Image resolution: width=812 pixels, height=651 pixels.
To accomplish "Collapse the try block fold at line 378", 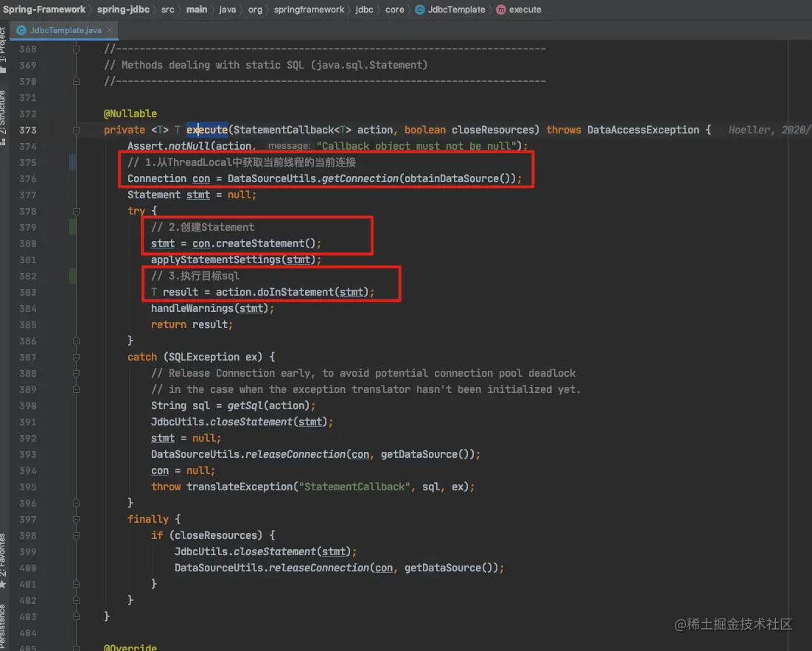I will point(76,211).
